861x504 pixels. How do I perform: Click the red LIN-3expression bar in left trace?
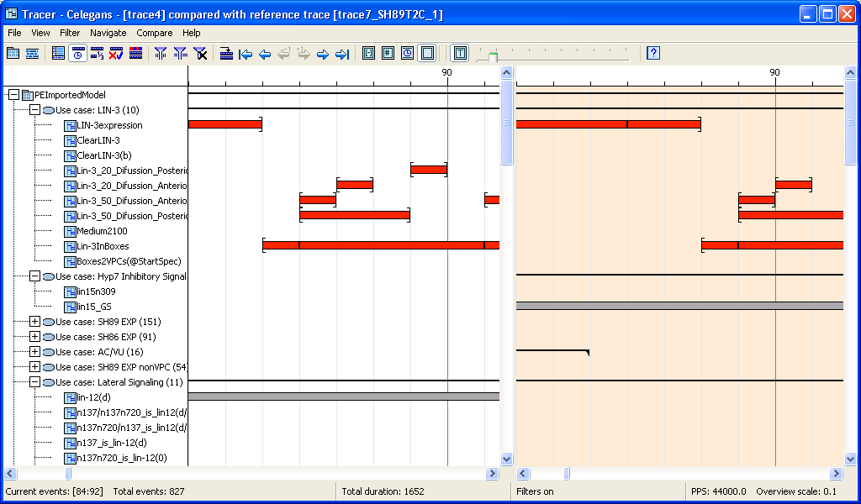[224, 125]
